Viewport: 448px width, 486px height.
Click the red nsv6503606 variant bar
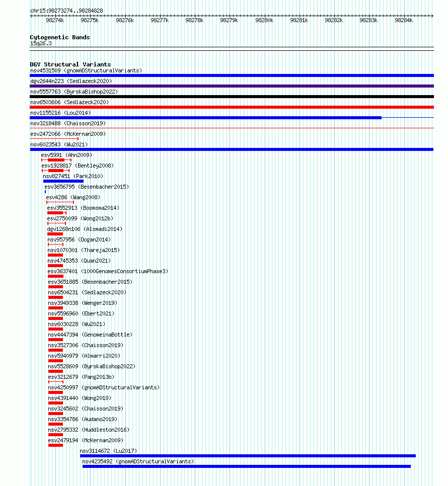[x=232, y=107]
